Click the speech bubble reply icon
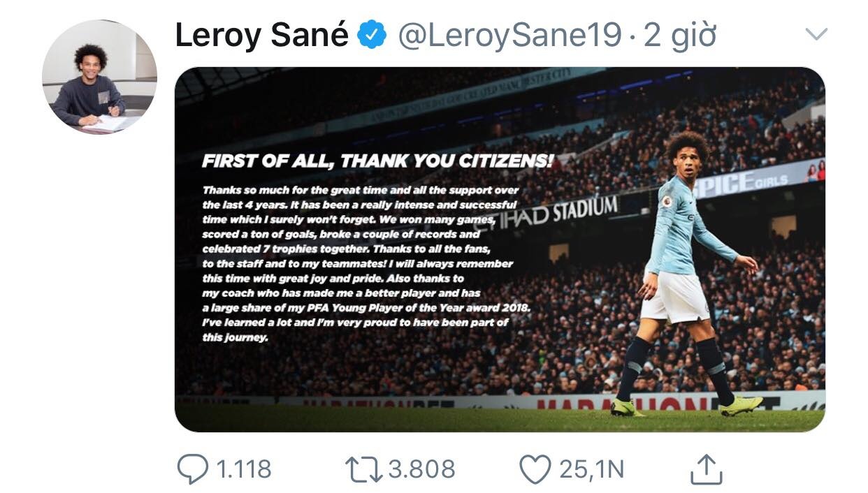The height and width of the screenshot is (493, 868). point(191,469)
